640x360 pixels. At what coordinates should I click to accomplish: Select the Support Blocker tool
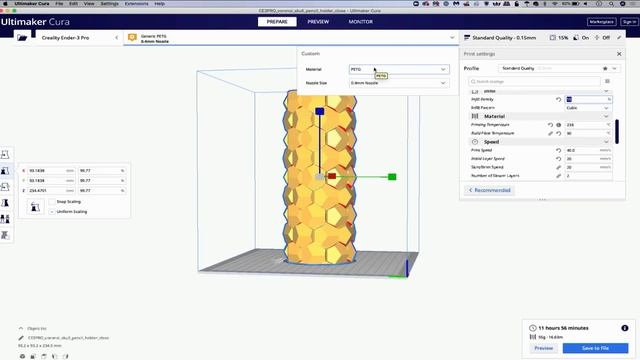[x=5, y=235]
